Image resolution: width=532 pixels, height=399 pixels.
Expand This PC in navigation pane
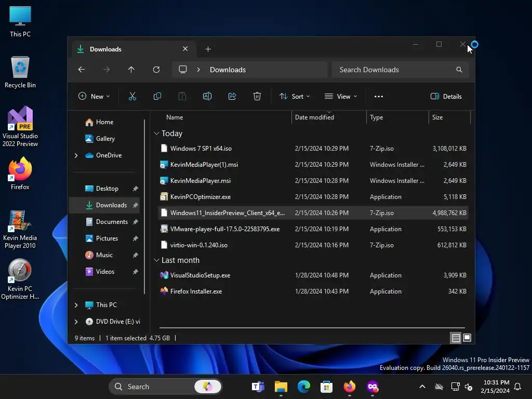[76, 305]
